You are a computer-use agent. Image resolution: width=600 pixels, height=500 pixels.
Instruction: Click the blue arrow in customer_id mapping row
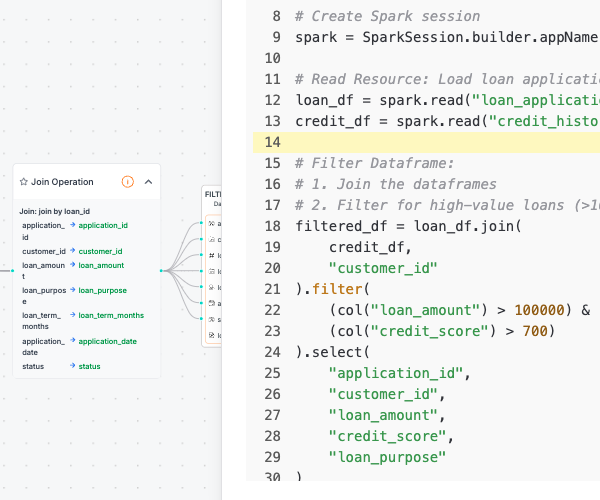click(73, 251)
